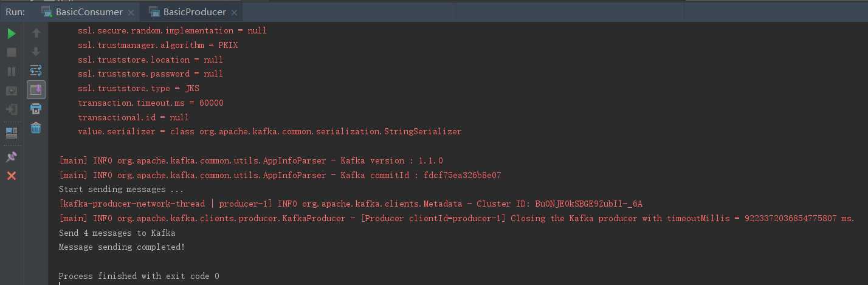Click the Run panel label
The image size is (868, 285).
[x=15, y=12]
